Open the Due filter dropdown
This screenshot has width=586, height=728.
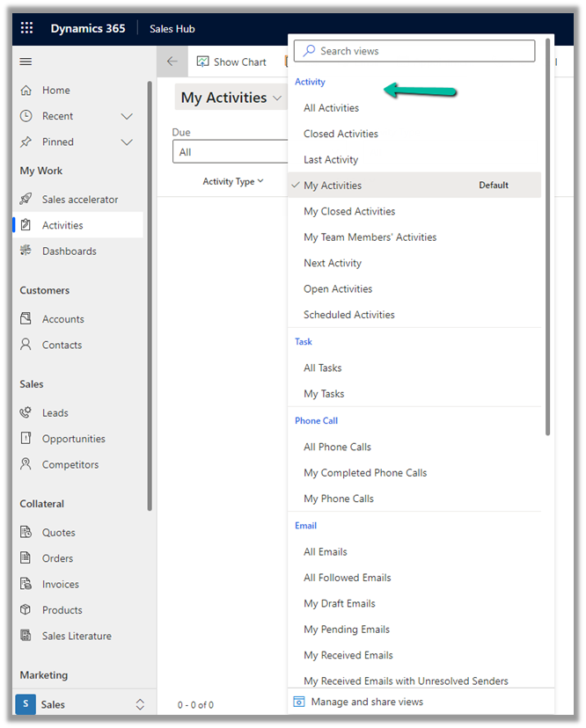pos(231,152)
